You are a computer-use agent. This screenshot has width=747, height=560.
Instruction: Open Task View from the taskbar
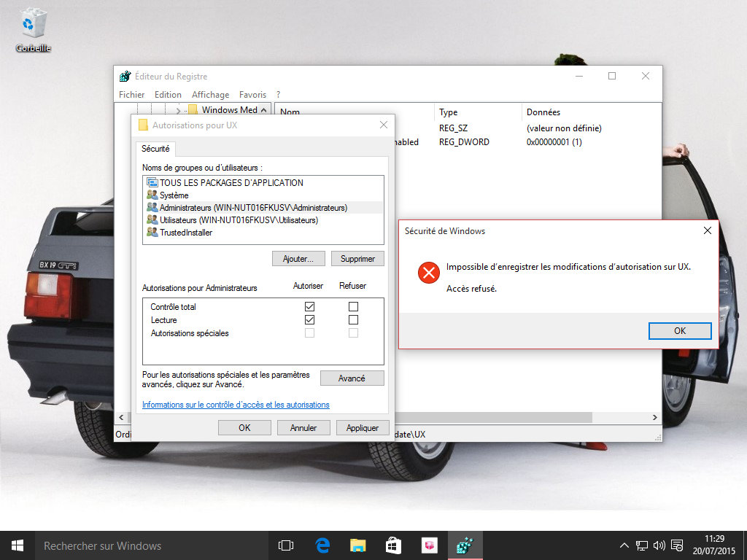click(286, 545)
